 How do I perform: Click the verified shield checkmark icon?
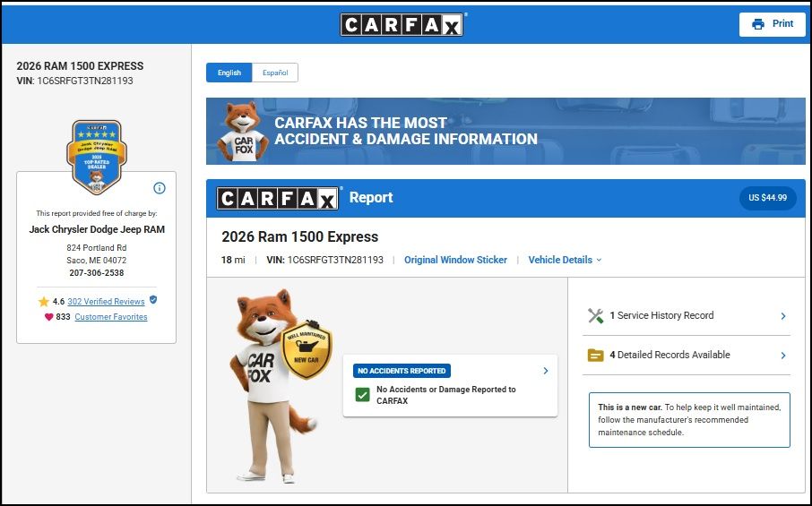point(153,299)
